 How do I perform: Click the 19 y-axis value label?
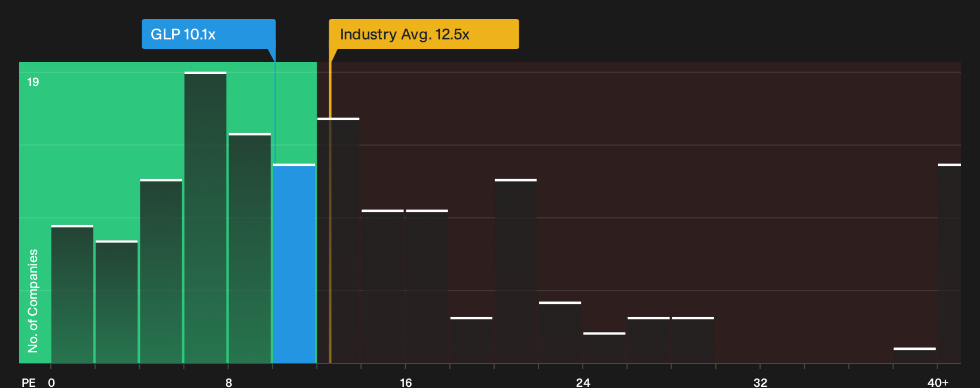pos(33,82)
